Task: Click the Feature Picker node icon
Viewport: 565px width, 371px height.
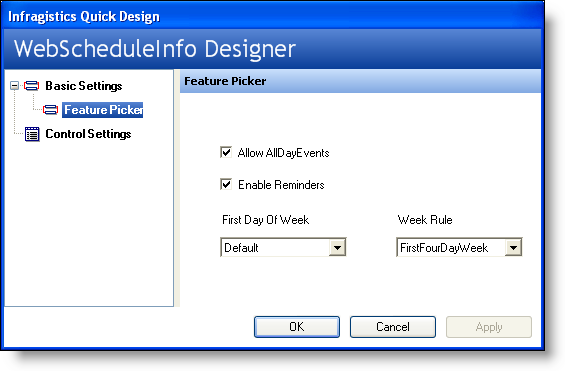Action: click(x=50, y=109)
